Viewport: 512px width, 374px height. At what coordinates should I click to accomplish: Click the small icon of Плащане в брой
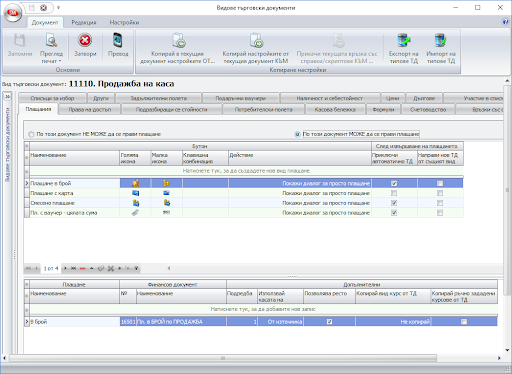tap(166, 183)
